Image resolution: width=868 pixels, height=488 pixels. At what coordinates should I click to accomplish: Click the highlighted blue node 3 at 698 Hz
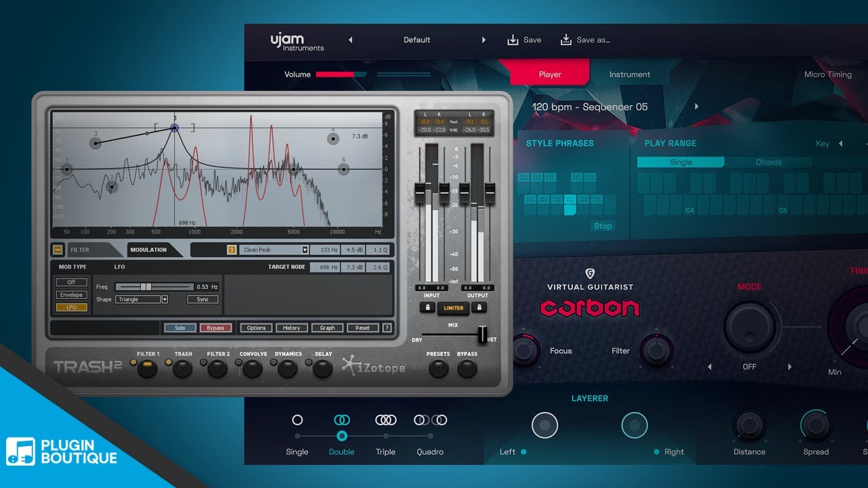click(174, 127)
